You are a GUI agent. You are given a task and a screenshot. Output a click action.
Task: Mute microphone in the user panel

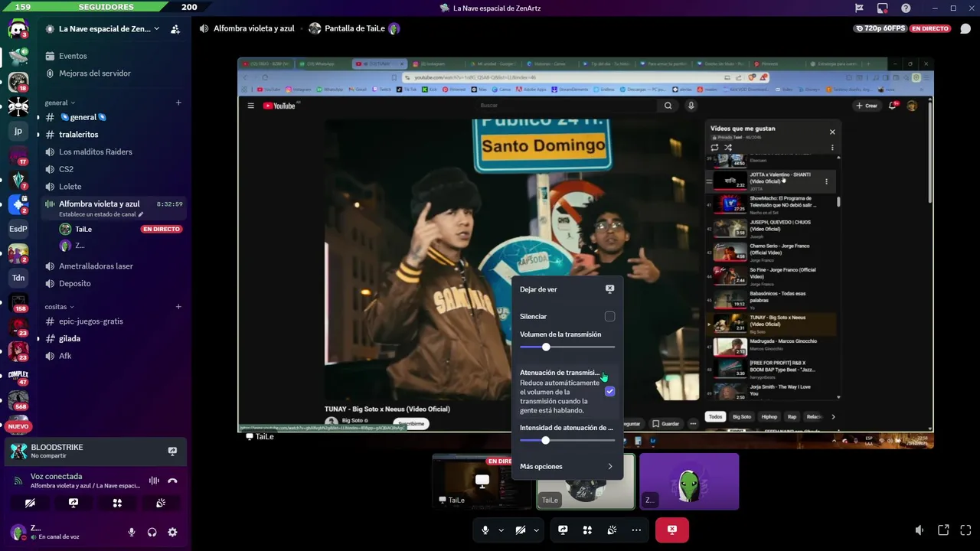click(132, 532)
